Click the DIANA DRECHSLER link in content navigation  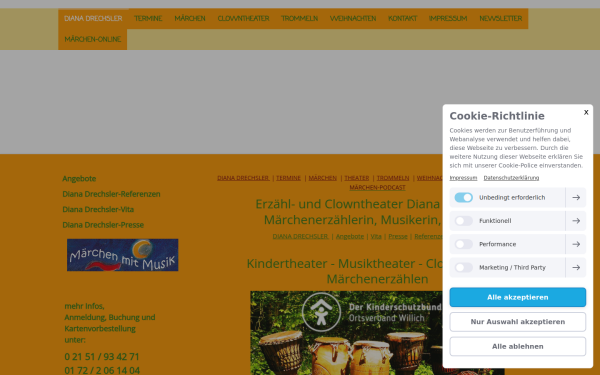pos(243,178)
